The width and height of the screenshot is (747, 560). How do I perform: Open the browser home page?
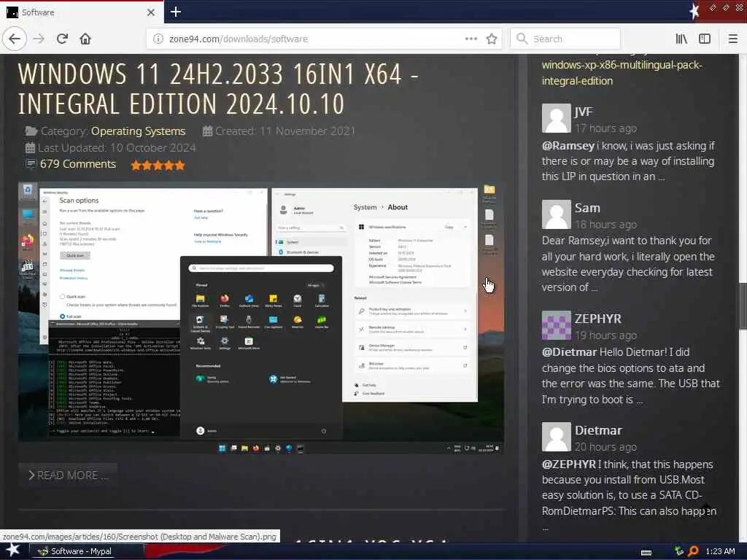coord(85,39)
